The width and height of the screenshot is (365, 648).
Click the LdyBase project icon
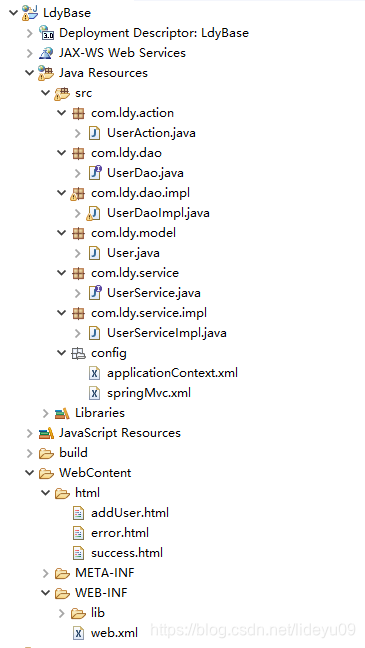30,13
